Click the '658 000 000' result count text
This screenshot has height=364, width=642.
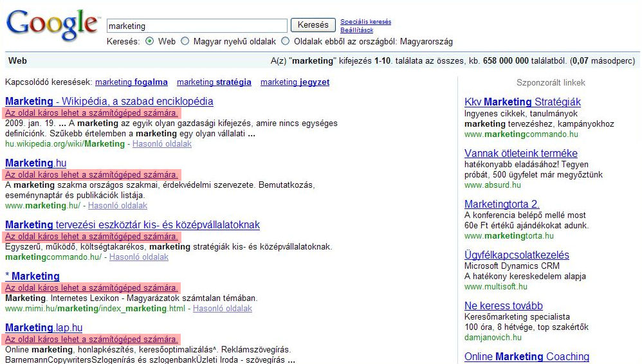pyautogui.click(x=506, y=60)
